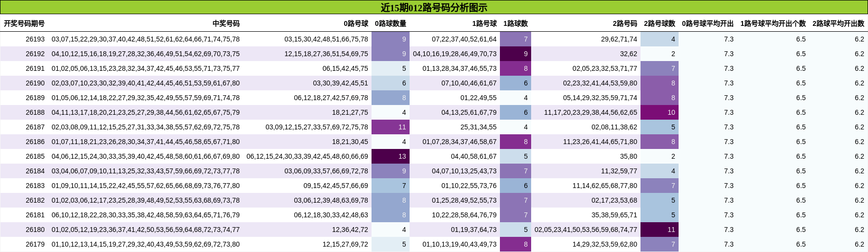This screenshot has height=252, width=868.
Task: Click the 1路球数 value 8 in row 26179
Action: (516, 244)
